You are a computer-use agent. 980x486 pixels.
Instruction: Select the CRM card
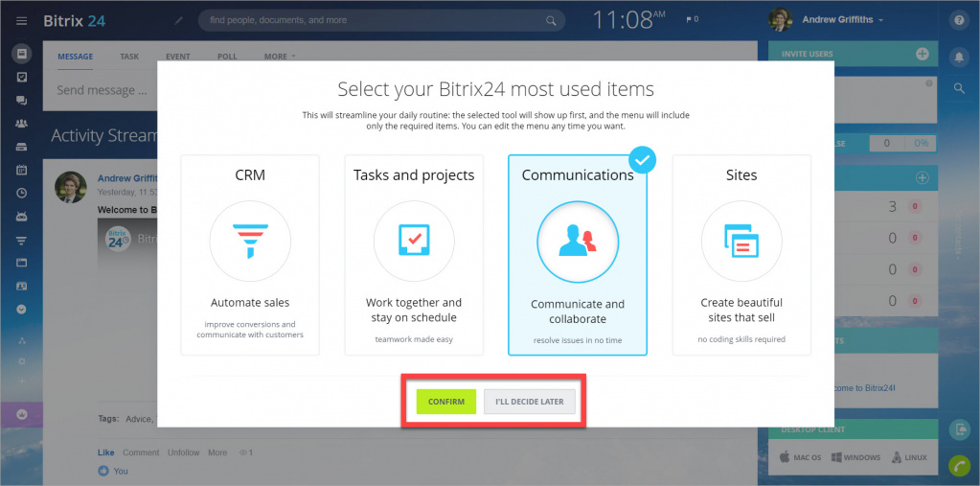(250, 255)
